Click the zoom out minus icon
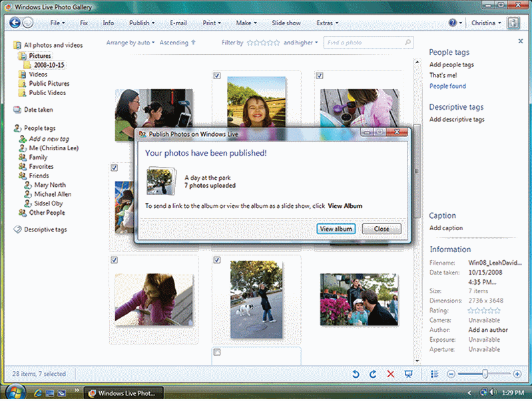This screenshot has width=532, height=401. pyautogui.click(x=451, y=374)
